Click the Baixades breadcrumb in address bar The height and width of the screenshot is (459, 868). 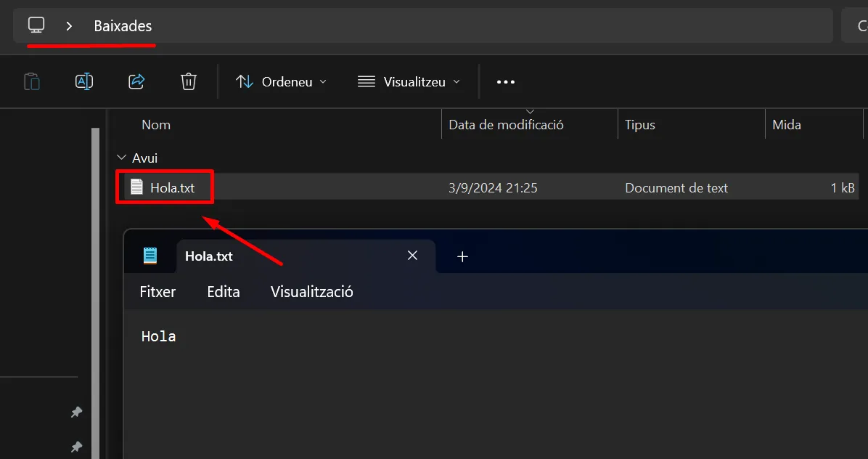[x=123, y=26]
